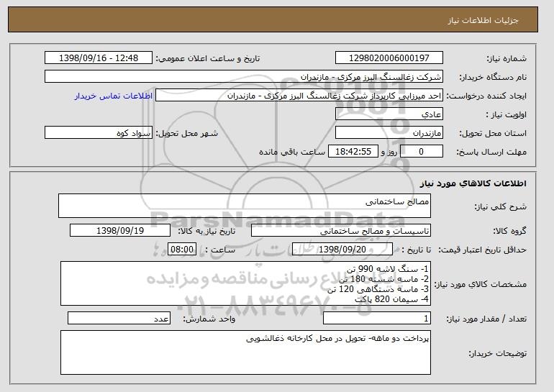Select the label مشخصات کالای مورد نیاز

480,284
